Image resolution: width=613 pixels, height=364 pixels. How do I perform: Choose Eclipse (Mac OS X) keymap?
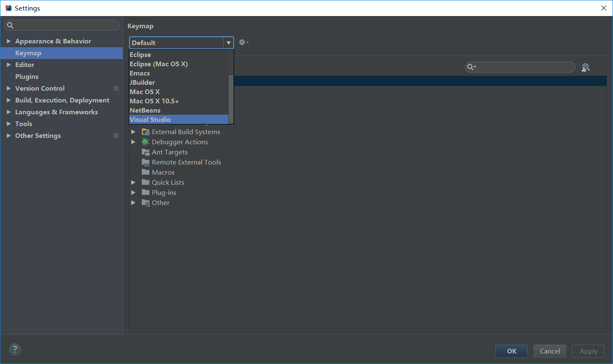pos(178,64)
